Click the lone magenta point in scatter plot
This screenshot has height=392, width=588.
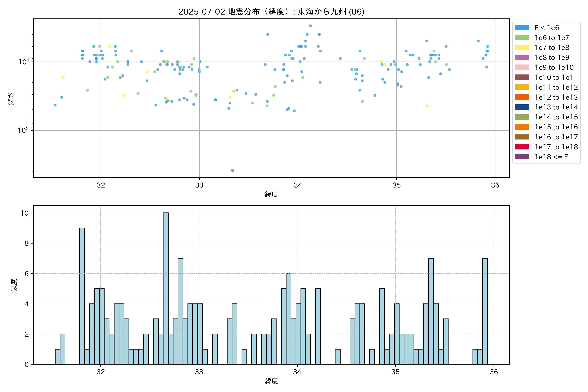point(233,170)
